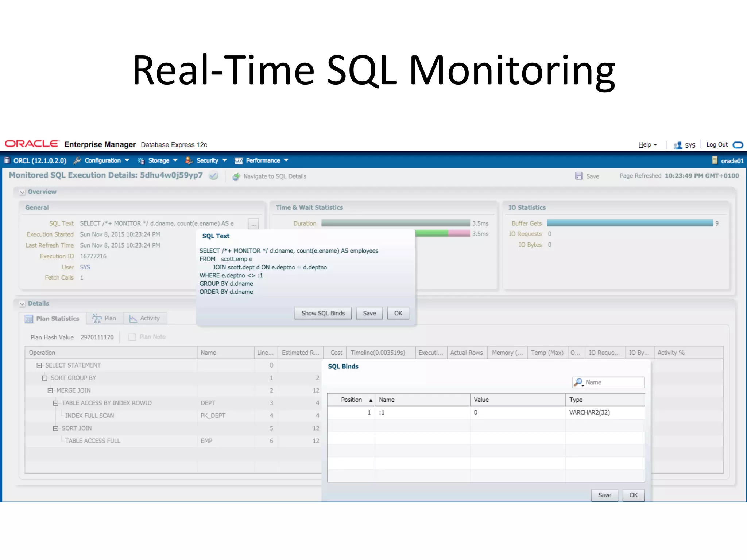Click the Log Out link

(x=717, y=145)
